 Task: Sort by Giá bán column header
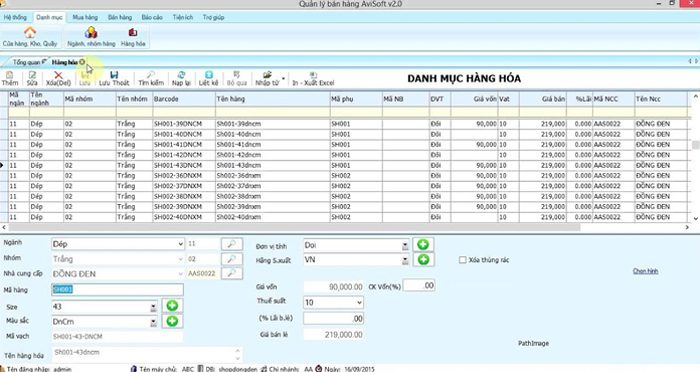click(542, 99)
